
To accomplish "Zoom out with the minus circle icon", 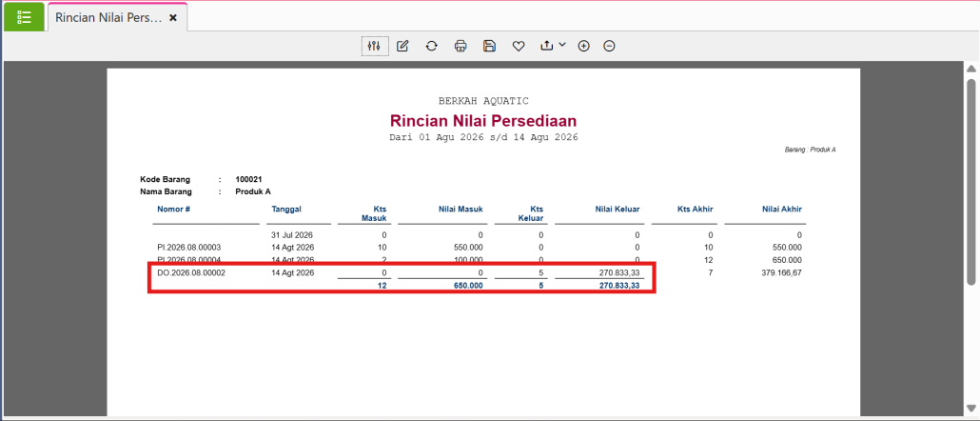I will coord(609,46).
